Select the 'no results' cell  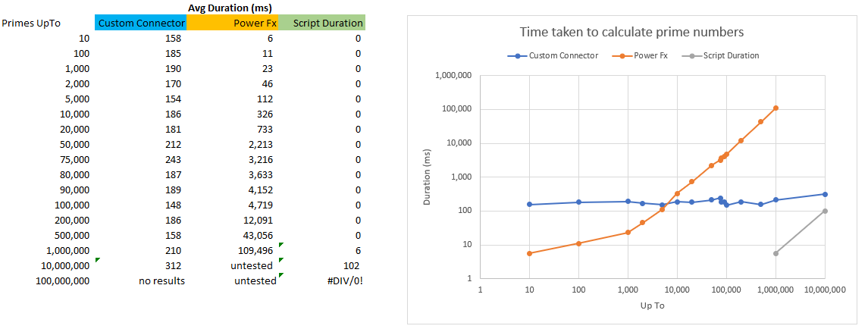click(161, 280)
